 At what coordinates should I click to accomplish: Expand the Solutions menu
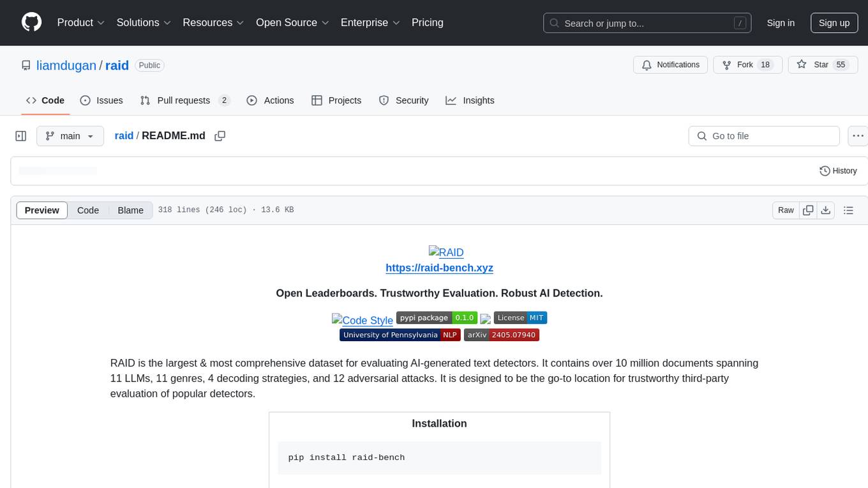click(144, 22)
